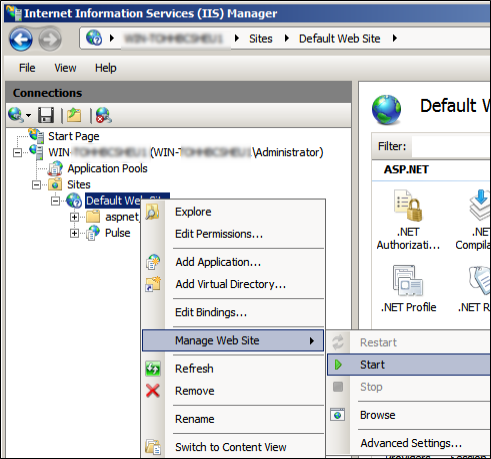Choose Add Application from context menu
The width and height of the screenshot is (491, 459).
[233, 262]
